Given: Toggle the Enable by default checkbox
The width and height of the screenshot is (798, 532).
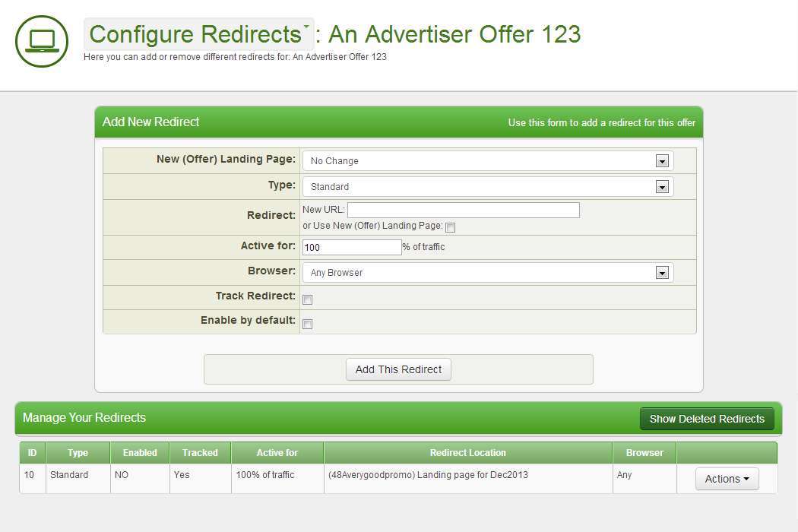Looking at the screenshot, I should 308,325.
